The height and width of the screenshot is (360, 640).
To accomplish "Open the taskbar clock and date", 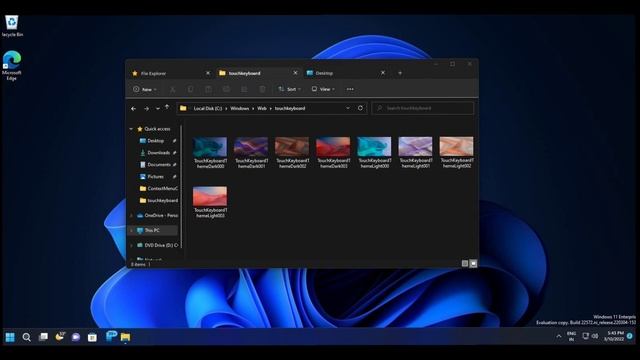I will click(x=615, y=336).
